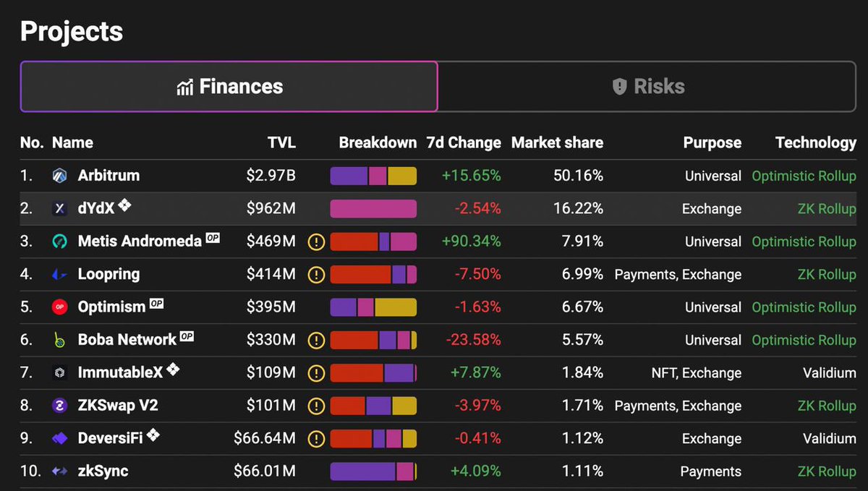Image resolution: width=868 pixels, height=491 pixels.
Task: Click the $414M TVL for Loopring
Action: (x=271, y=275)
